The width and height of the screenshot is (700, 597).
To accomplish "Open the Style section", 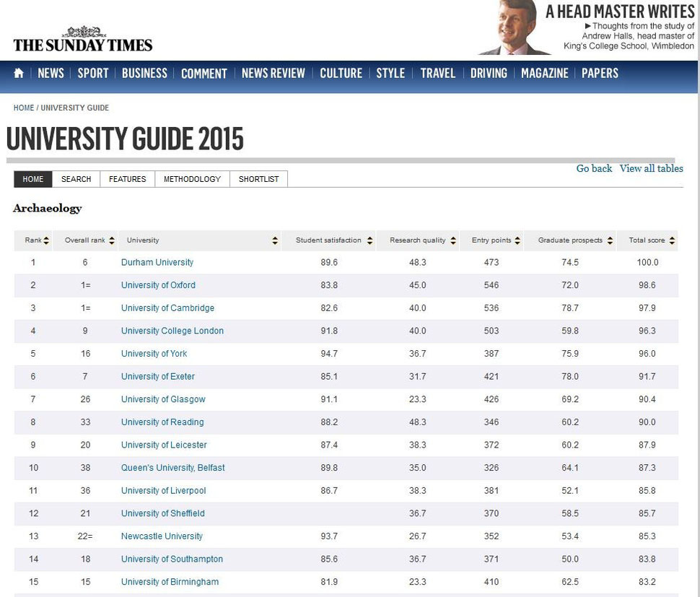I will tap(390, 73).
